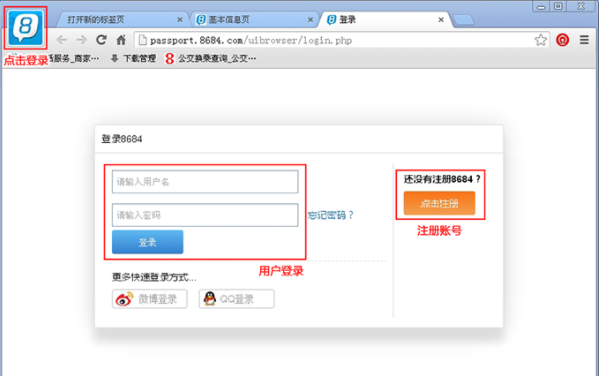
Task: Click the red circular extension icon
Action: tap(562, 40)
